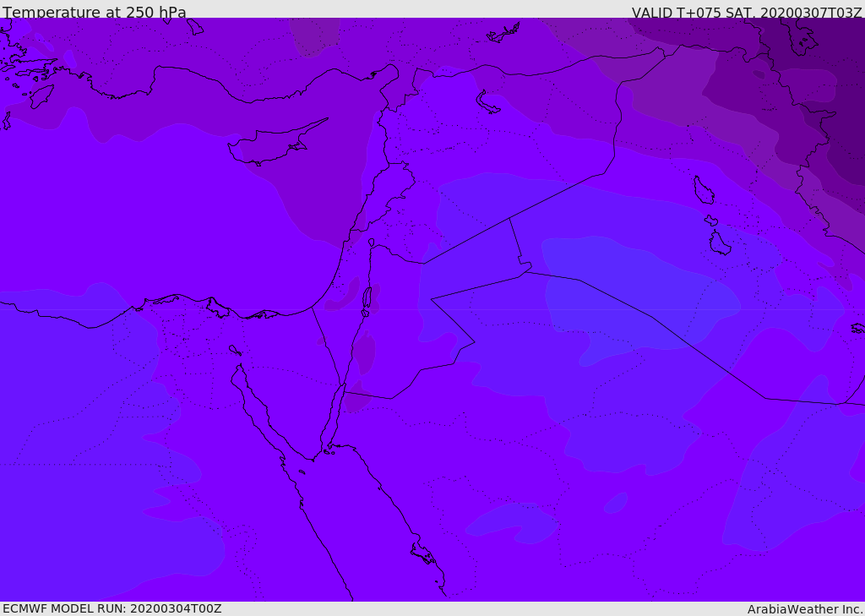Click the 'VALID T+075 SAT. 20200307T03Z' timestamp
The width and height of the screenshot is (865, 616).
[x=747, y=12]
